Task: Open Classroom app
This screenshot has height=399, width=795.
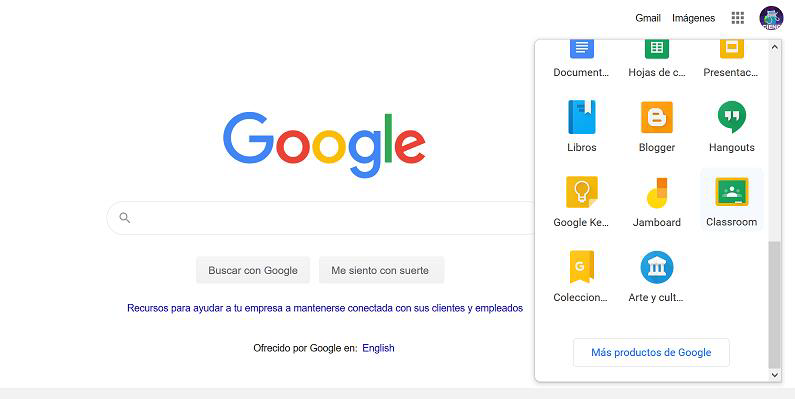Action: (731, 201)
